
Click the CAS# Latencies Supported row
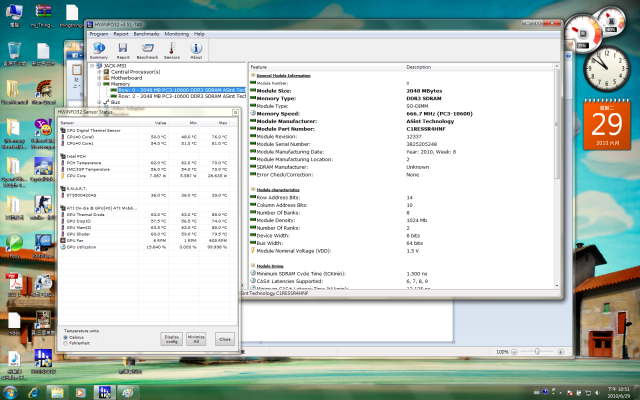click(x=401, y=281)
